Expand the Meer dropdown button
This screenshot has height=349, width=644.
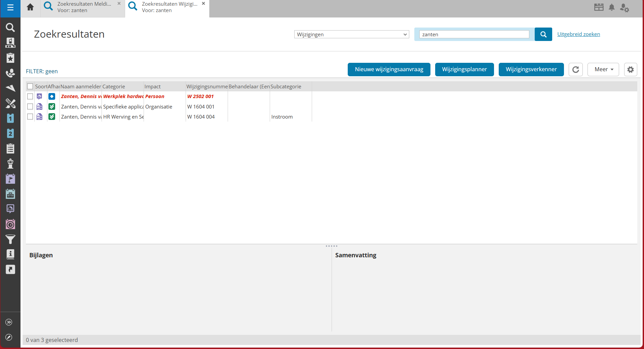(x=603, y=70)
